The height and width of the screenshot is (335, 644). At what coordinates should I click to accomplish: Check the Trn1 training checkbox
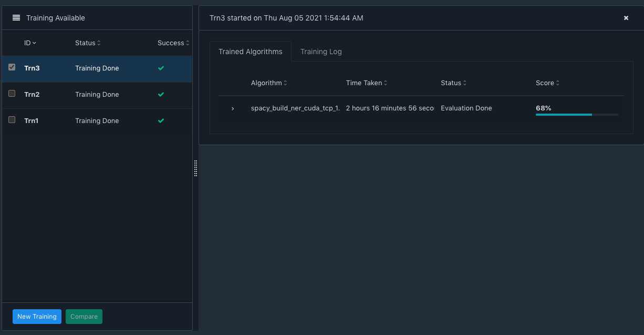[12, 120]
